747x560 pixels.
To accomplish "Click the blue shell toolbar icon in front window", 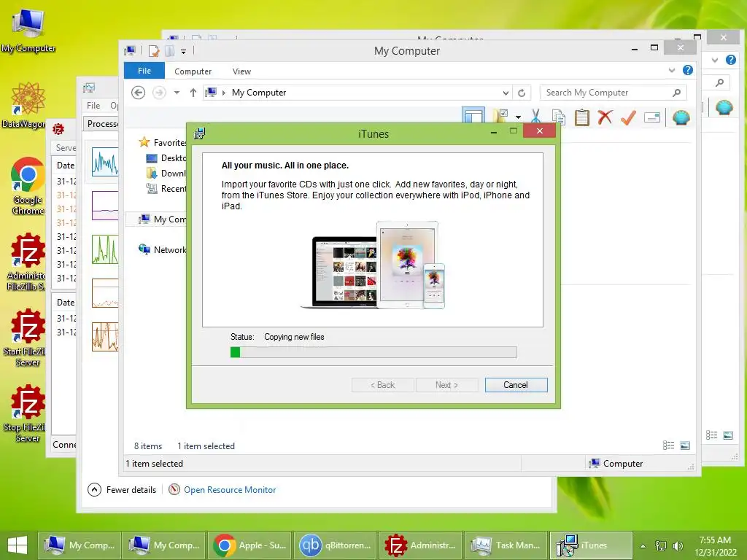I will 681,117.
